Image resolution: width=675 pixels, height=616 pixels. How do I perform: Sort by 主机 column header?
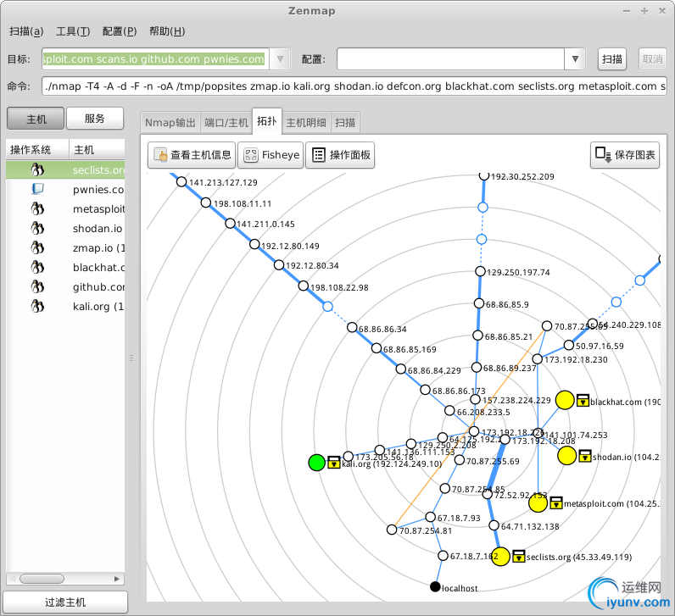pyautogui.click(x=97, y=150)
